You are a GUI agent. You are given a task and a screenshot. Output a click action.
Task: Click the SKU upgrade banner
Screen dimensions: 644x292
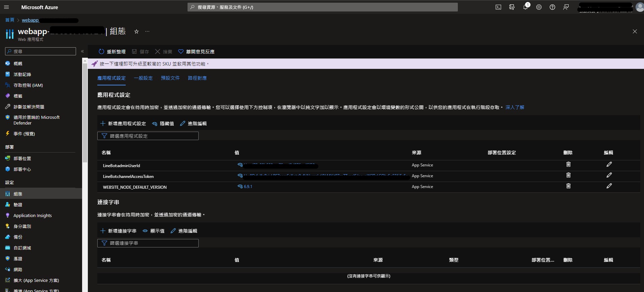pos(366,64)
